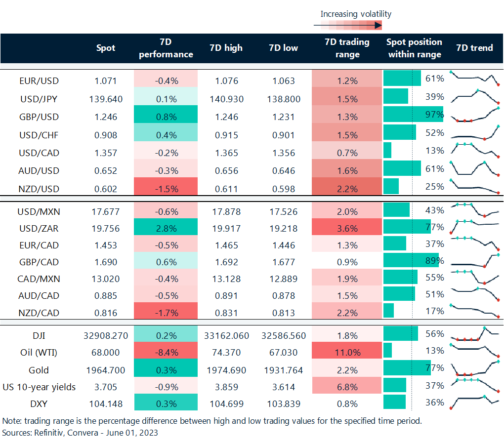Click the Increasing volatility arrow
Viewport: 504px width, 445px height.
(348, 25)
